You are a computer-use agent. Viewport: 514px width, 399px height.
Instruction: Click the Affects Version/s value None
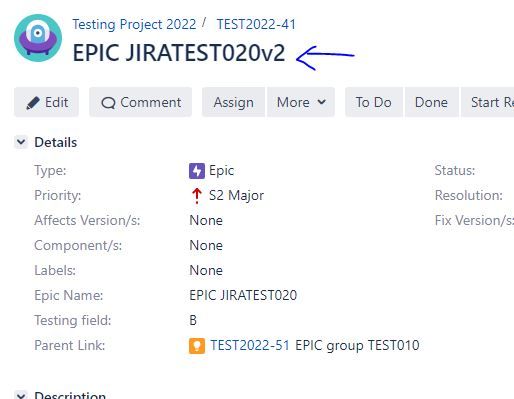(206, 220)
